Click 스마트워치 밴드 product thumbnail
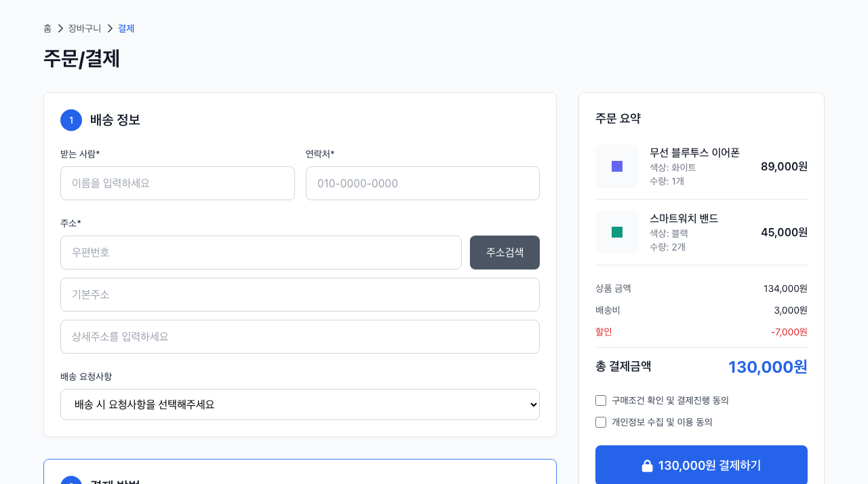The width and height of the screenshot is (868, 484). (x=617, y=232)
